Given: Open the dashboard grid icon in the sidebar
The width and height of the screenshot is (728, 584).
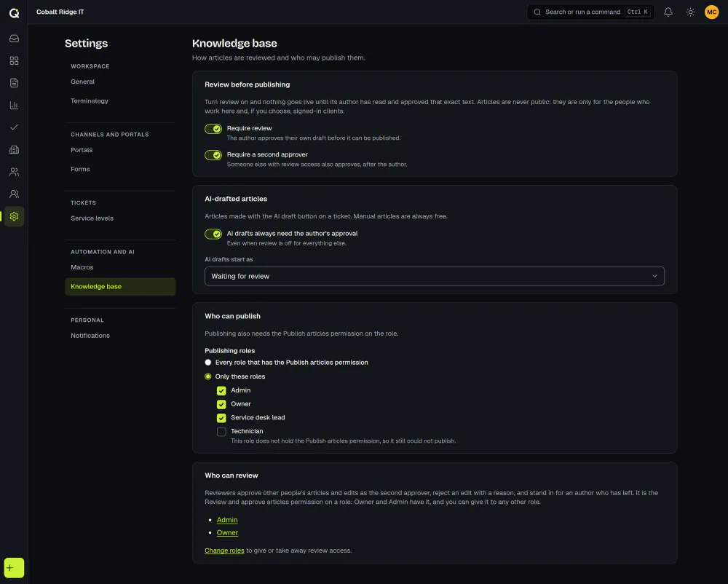Looking at the screenshot, I should (x=14, y=61).
